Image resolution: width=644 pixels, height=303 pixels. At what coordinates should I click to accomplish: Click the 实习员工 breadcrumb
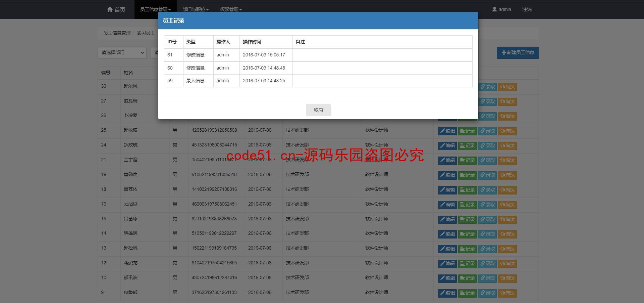146,33
